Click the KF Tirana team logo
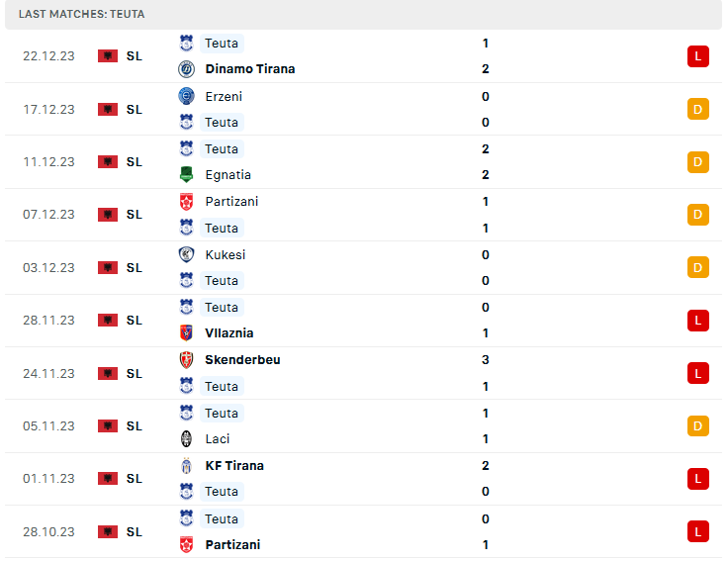The width and height of the screenshot is (728, 562). coord(186,466)
